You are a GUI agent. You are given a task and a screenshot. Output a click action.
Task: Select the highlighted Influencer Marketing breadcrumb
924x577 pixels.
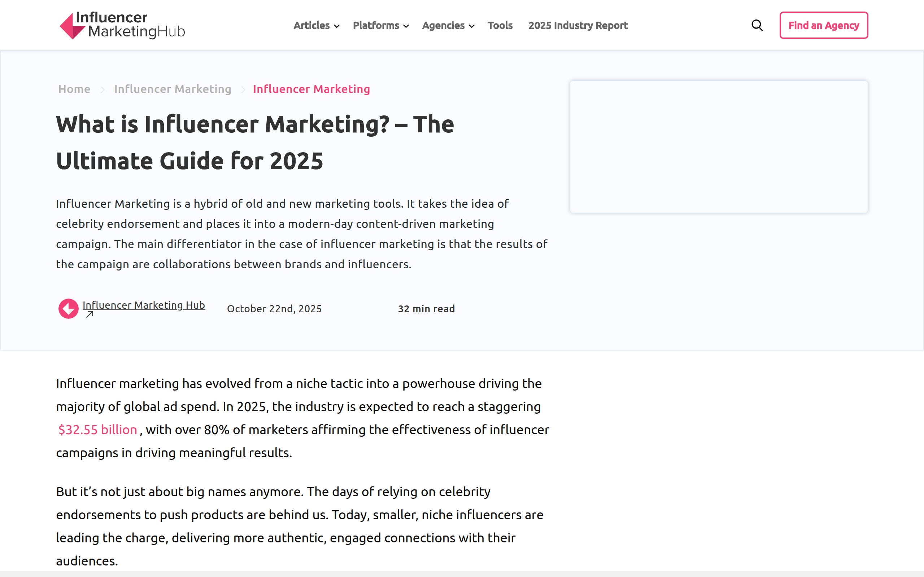(x=311, y=89)
